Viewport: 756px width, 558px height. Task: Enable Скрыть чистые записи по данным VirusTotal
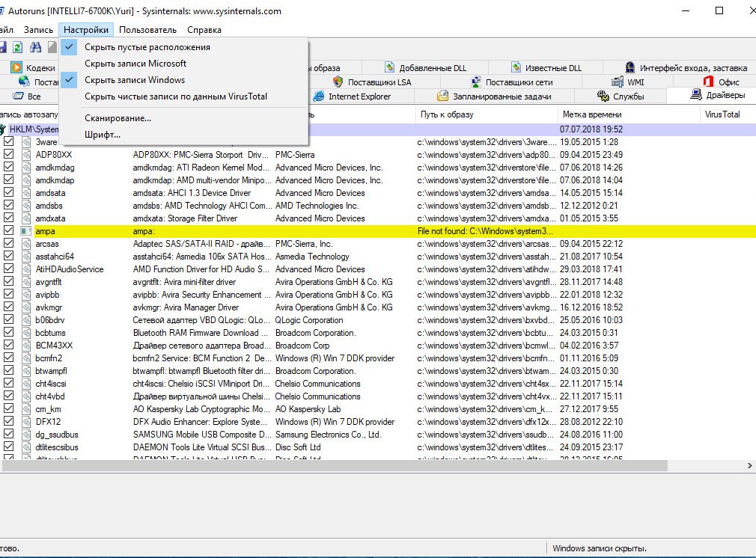183,96
